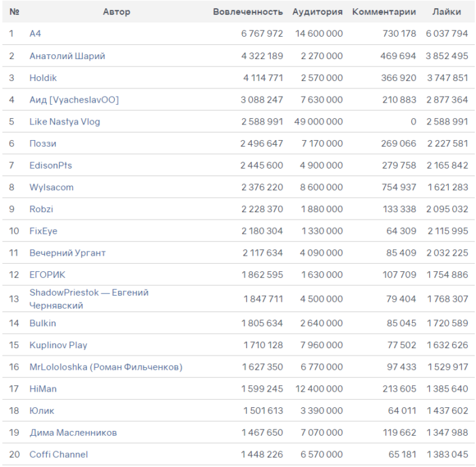The width and height of the screenshot is (476, 467).
Task: Select likes value 1 632 626
Action: click(x=447, y=345)
